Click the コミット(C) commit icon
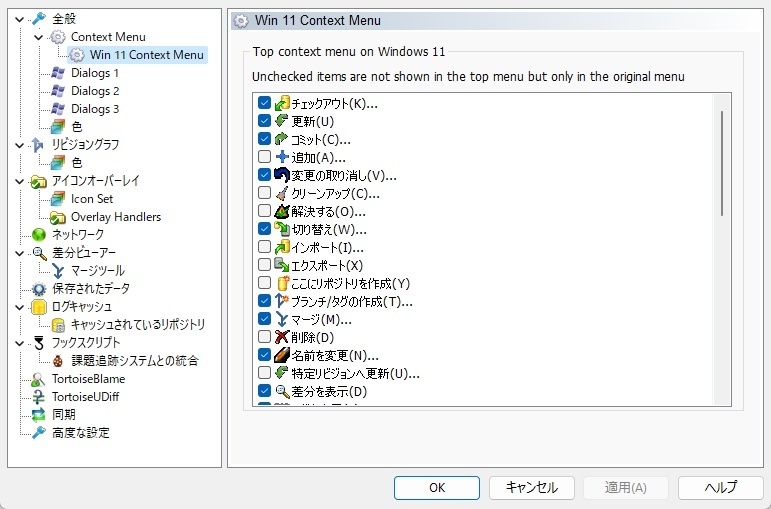771x509 pixels. tap(282, 139)
